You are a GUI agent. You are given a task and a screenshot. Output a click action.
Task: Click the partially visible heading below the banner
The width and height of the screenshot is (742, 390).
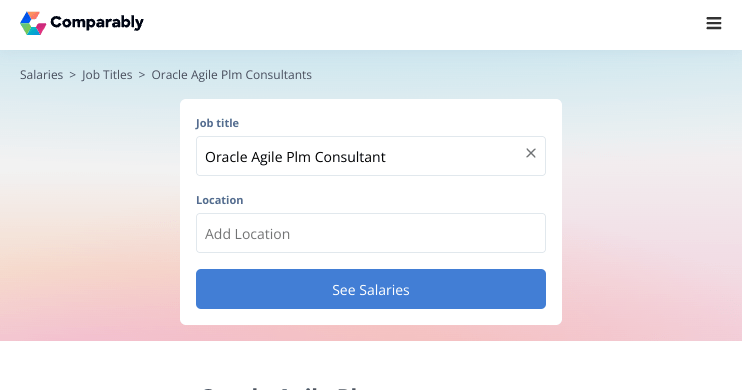(x=284, y=388)
